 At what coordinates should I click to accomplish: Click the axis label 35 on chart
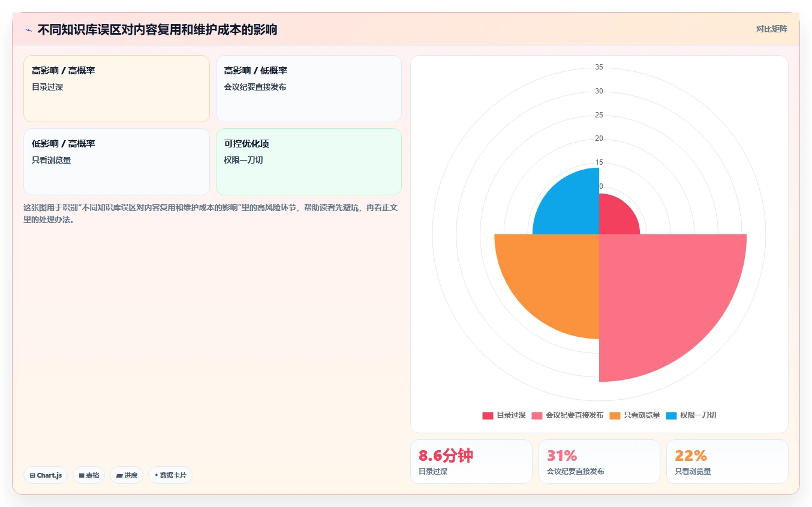coord(599,67)
